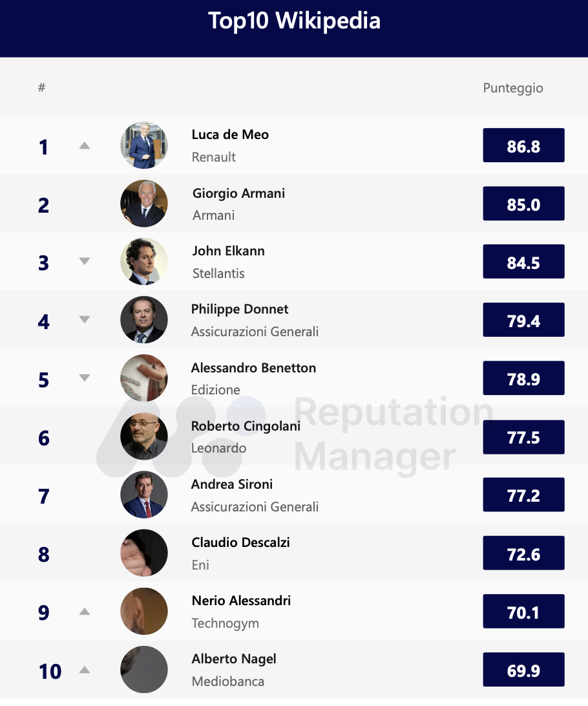The image size is (588, 706).
Task: Click the Punteggio column header
Action: click(x=513, y=88)
